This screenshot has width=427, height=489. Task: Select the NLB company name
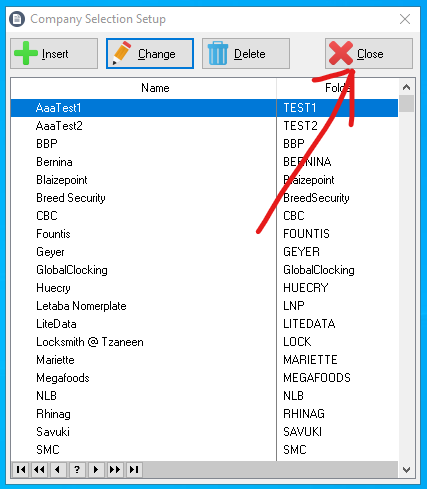pyautogui.click(x=47, y=396)
